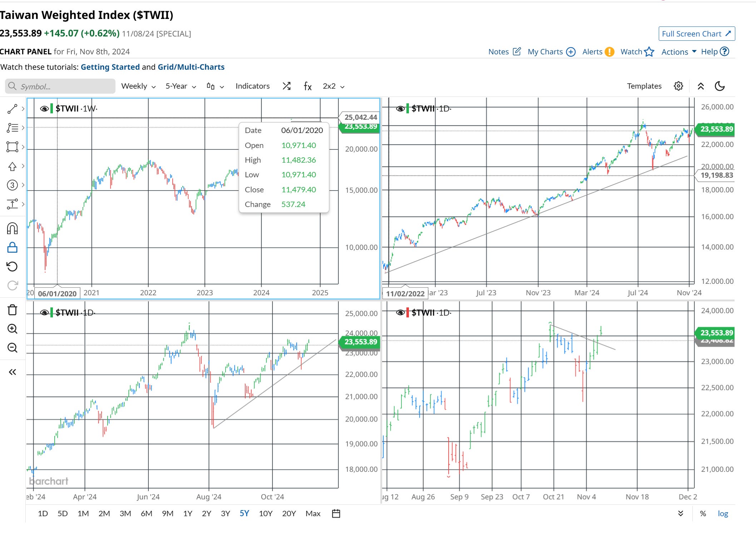Image resolution: width=756 pixels, height=533 pixels.
Task: Expand the 5-Year period dropdown
Action: click(x=181, y=86)
